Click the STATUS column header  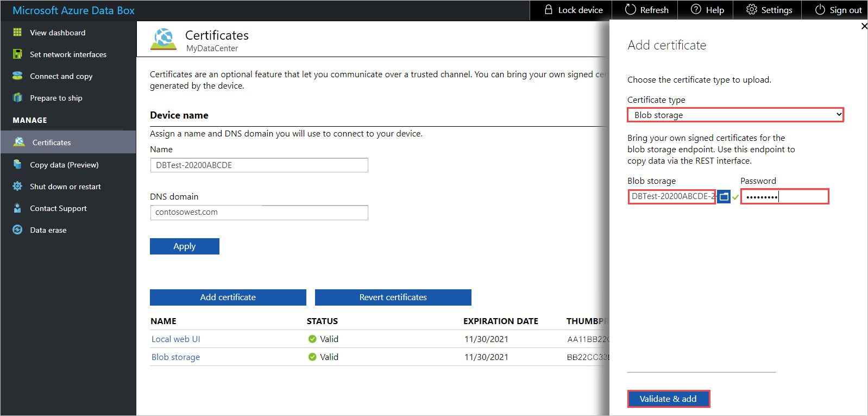(x=322, y=321)
